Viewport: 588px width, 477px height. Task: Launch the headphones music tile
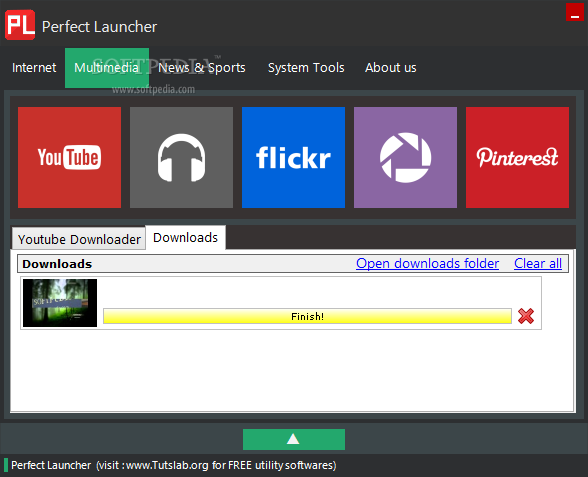point(182,158)
